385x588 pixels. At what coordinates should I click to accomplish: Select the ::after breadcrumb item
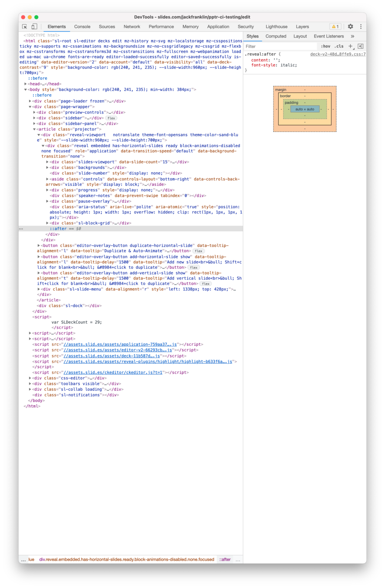(225, 560)
